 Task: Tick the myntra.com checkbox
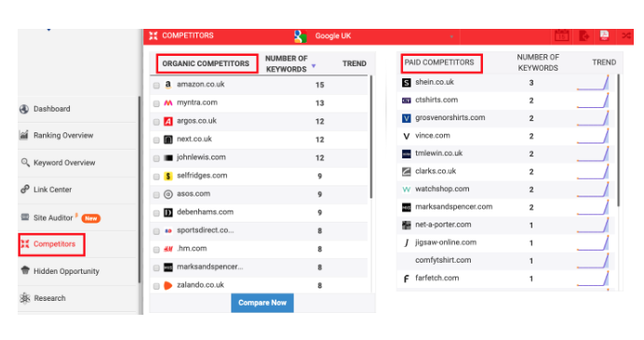tap(156, 103)
